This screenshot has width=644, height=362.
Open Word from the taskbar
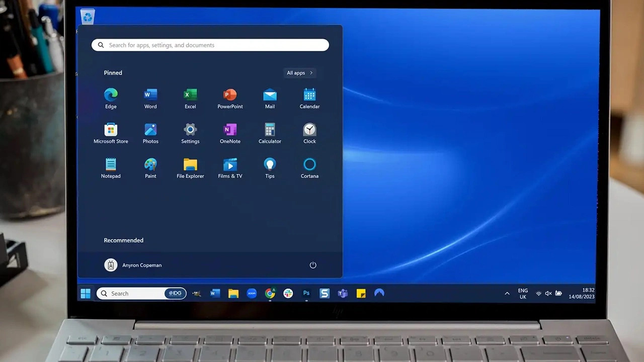[215, 293]
